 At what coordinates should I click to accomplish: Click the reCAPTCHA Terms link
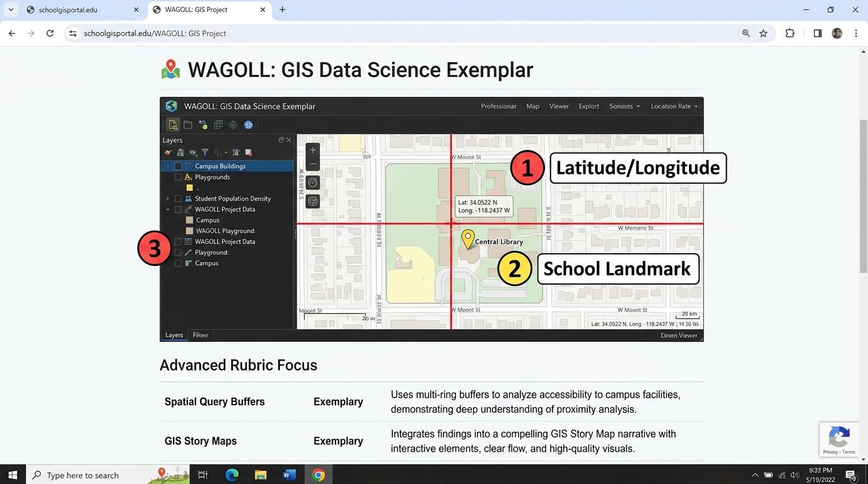click(x=848, y=452)
